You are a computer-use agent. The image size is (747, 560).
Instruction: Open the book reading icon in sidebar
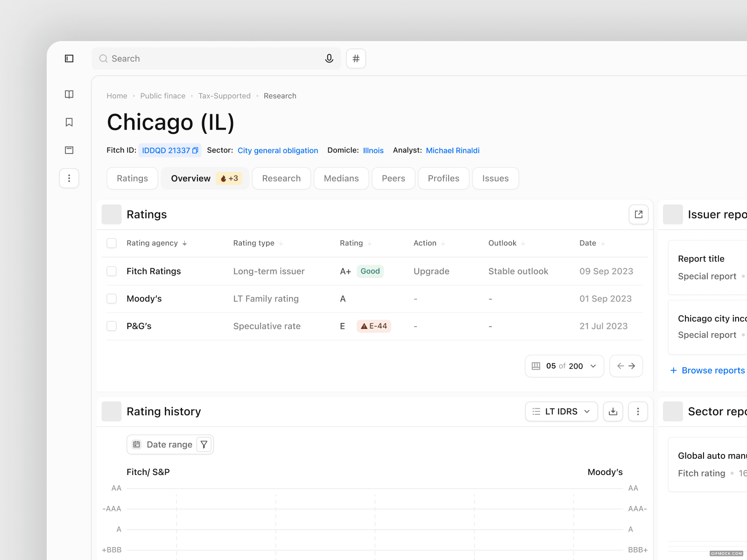pos(69,94)
